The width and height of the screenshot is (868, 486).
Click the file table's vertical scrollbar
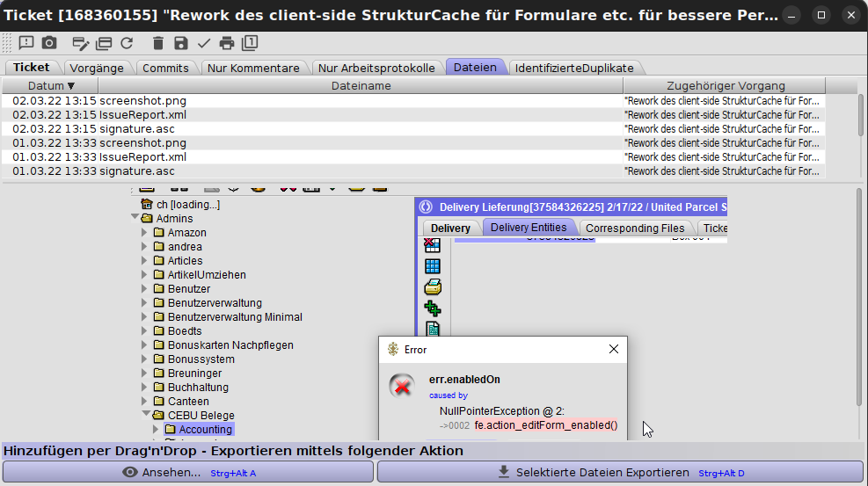click(x=860, y=114)
